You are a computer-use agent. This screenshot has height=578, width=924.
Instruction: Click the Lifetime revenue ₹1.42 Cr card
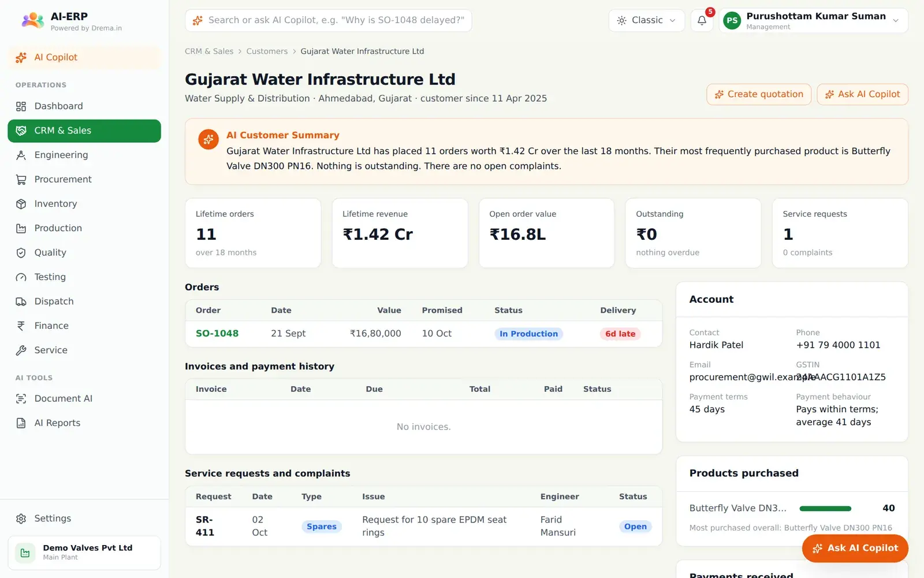click(x=400, y=233)
